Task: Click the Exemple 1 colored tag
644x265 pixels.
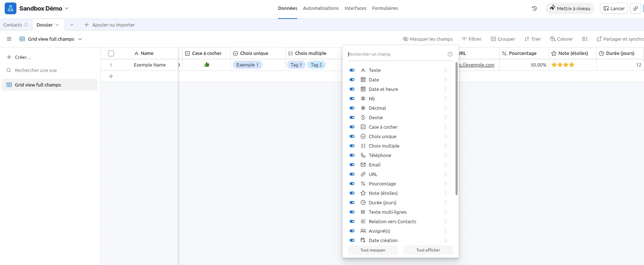Action: [247, 65]
